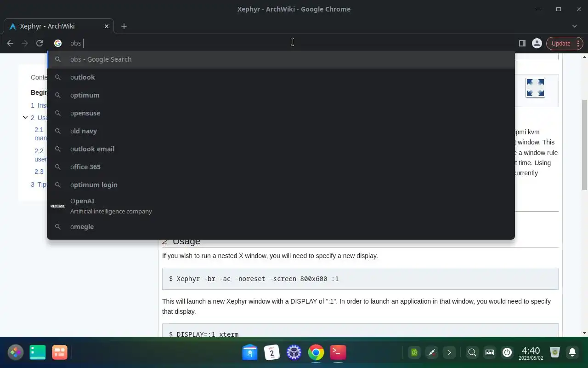Open the Chrome profile menu
Image resolution: width=588 pixels, height=368 pixels.
[537, 43]
